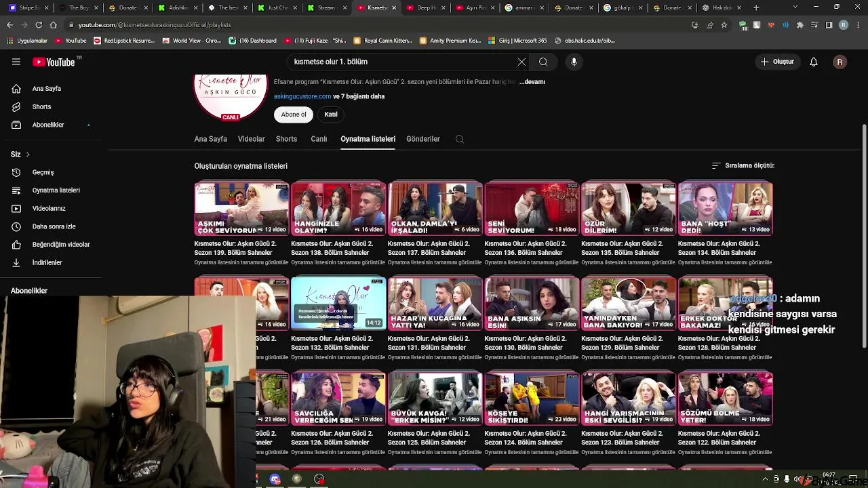Open the Oluştur create menu
868x488 pixels.
click(777, 62)
